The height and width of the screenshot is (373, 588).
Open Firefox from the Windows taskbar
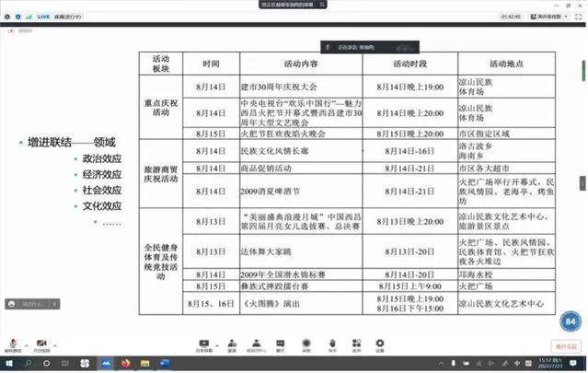tap(124, 363)
